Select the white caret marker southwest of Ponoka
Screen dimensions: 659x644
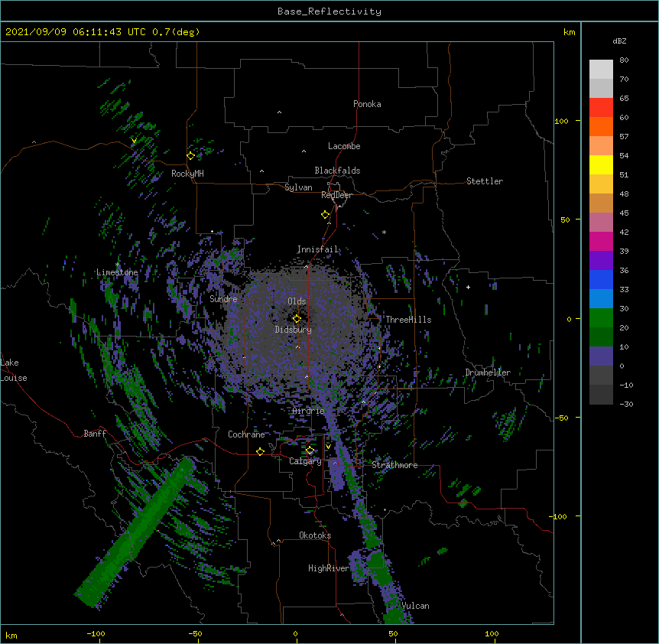(279, 112)
